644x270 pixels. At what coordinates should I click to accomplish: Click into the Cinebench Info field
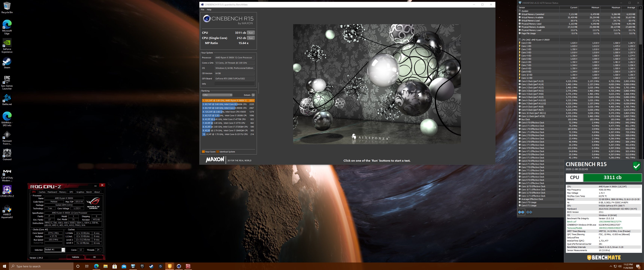(x=235, y=84)
